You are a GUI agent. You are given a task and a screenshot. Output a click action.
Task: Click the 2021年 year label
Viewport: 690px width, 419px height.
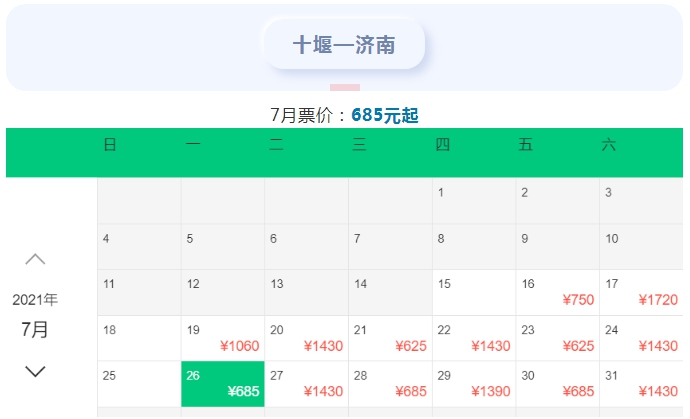[35, 300]
